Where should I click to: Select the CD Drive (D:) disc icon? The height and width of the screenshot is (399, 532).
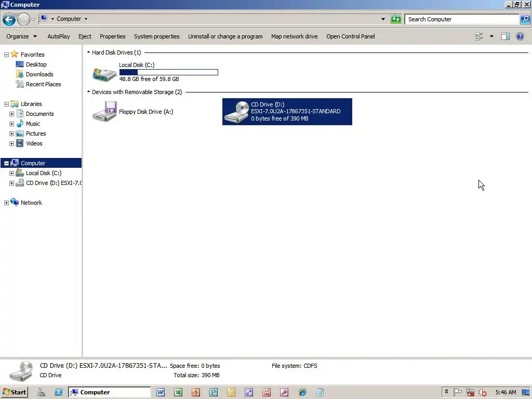[x=236, y=112]
